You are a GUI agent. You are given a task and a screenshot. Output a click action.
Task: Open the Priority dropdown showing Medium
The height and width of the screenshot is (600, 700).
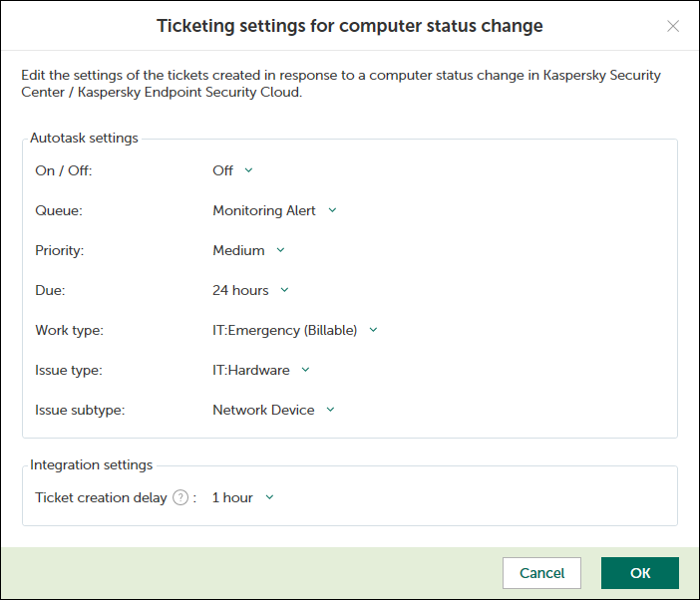point(239,250)
